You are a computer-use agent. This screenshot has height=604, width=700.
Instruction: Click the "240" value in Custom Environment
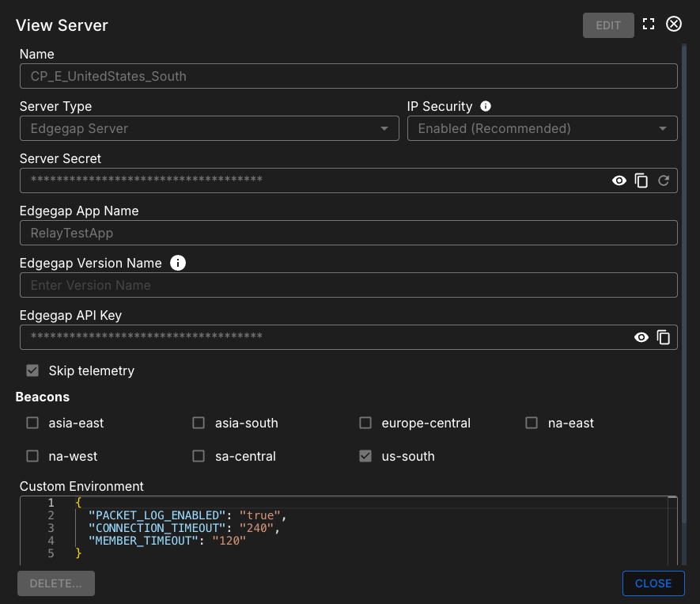pos(256,528)
